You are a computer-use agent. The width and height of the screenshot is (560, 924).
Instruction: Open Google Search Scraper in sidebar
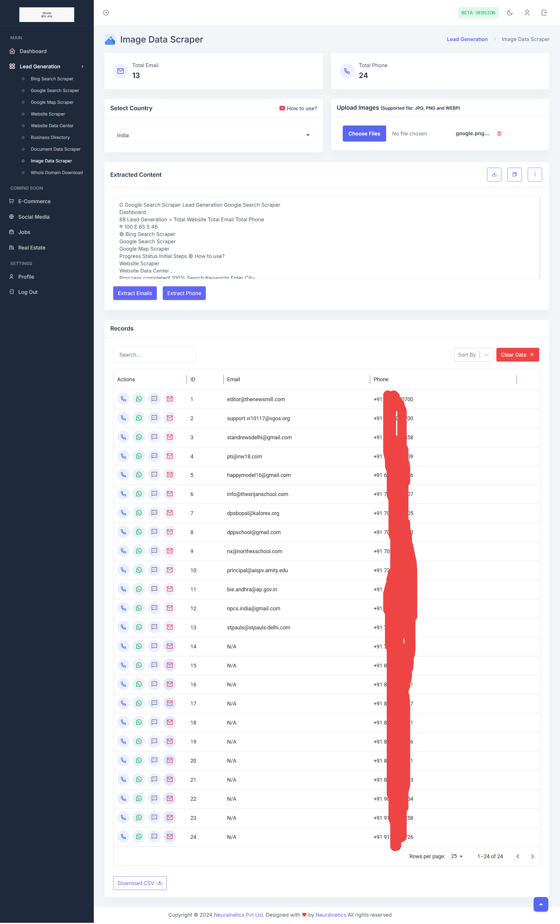[55, 91]
